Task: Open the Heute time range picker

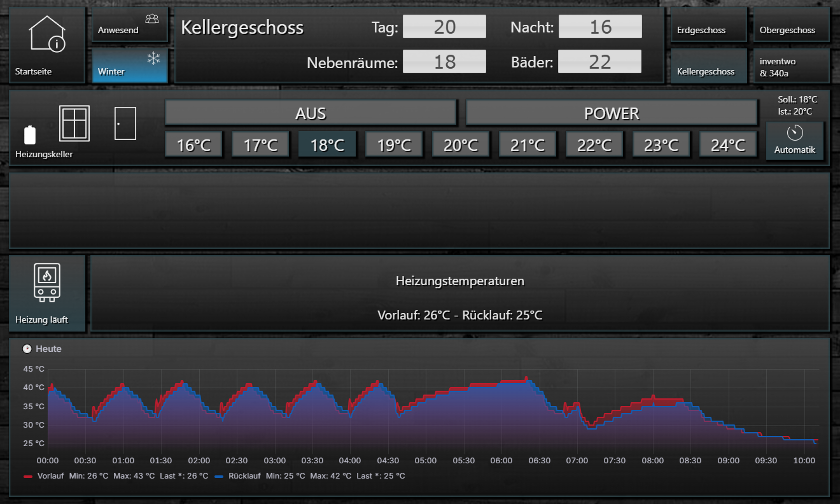Action: [x=42, y=349]
